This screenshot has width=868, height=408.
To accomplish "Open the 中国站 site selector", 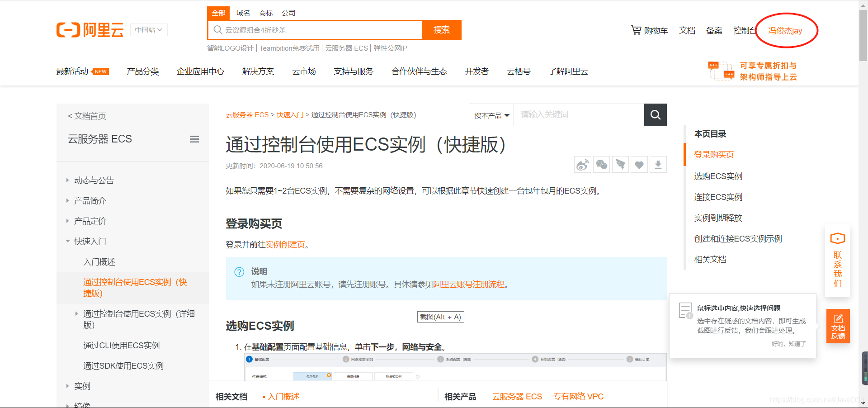I will coord(149,30).
